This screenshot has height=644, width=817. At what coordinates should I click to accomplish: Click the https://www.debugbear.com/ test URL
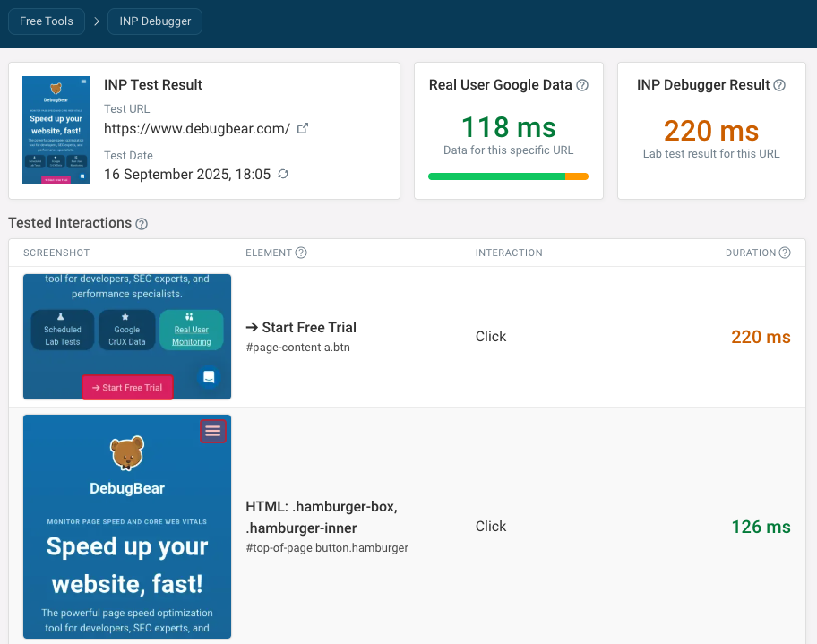pos(197,129)
